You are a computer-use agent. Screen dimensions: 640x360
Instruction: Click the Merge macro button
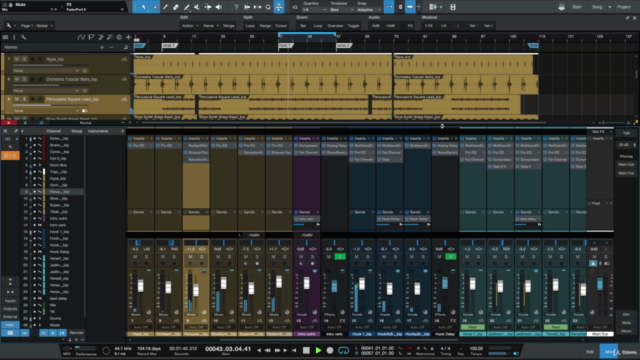[229, 26]
